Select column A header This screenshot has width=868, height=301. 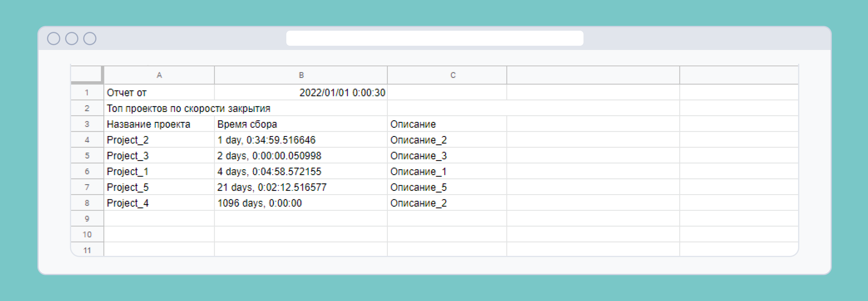tap(159, 75)
